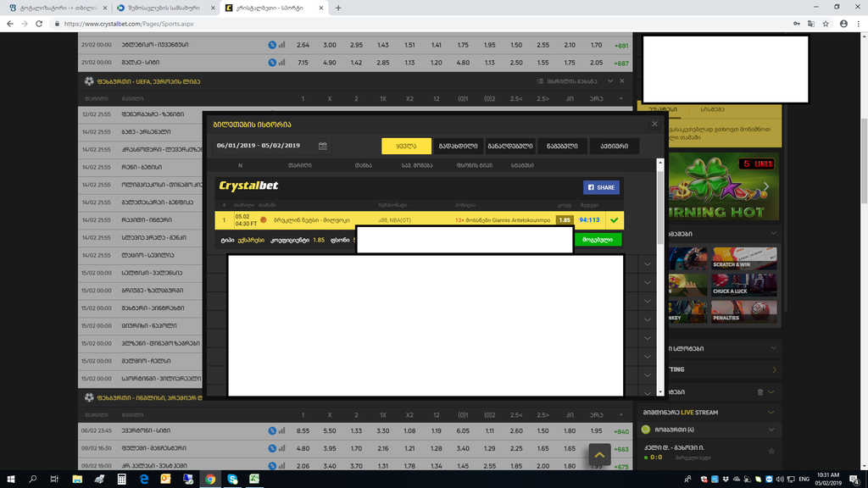868x488 pixels.
Task: Click the 1.85 odds badge in ticket row
Action: click(565, 219)
